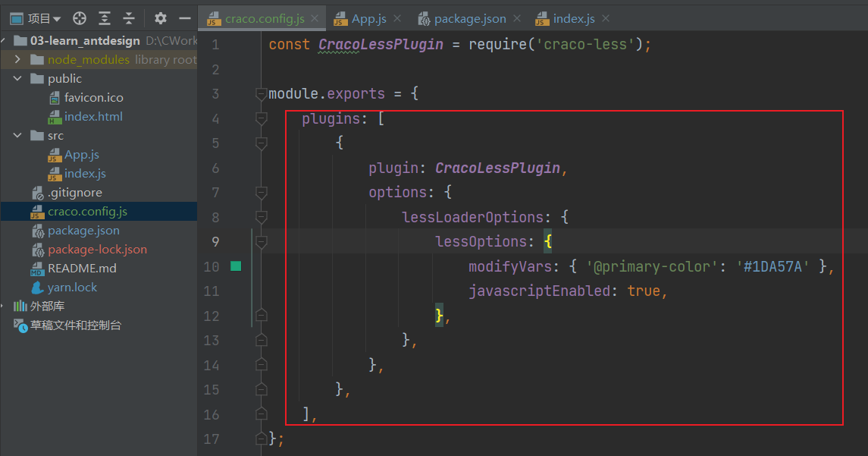Fold options block at line 7
This screenshot has width=868, height=456.
click(262, 192)
